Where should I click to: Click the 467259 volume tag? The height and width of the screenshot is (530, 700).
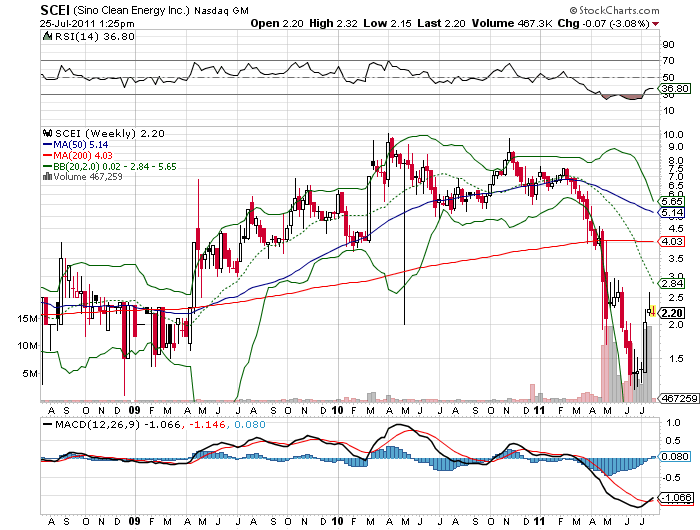click(679, 398)
